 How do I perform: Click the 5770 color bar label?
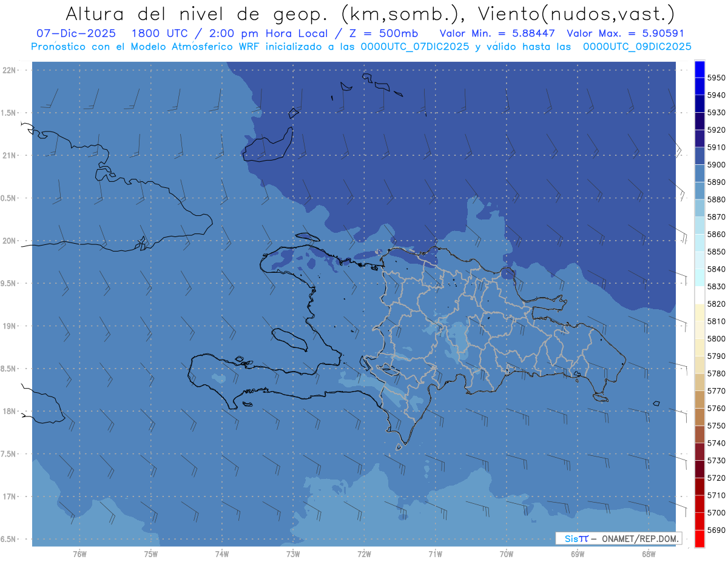pos(716,391)
